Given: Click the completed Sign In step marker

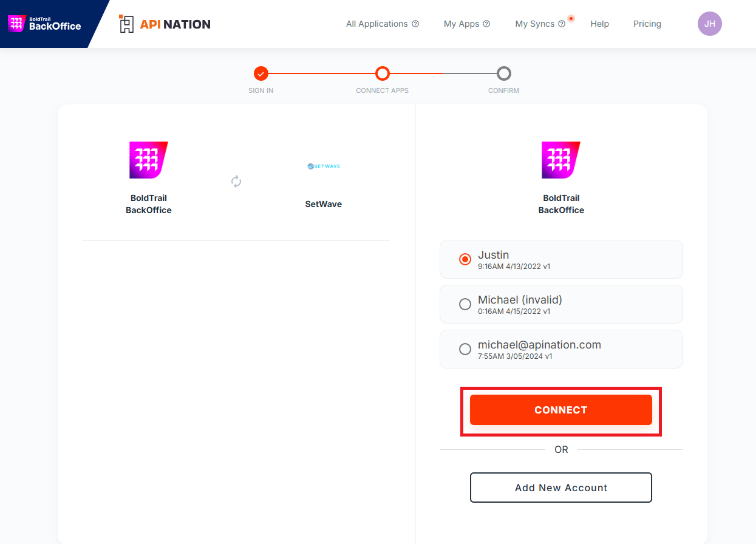Looking at the screenshot, I should click(261, 73).
